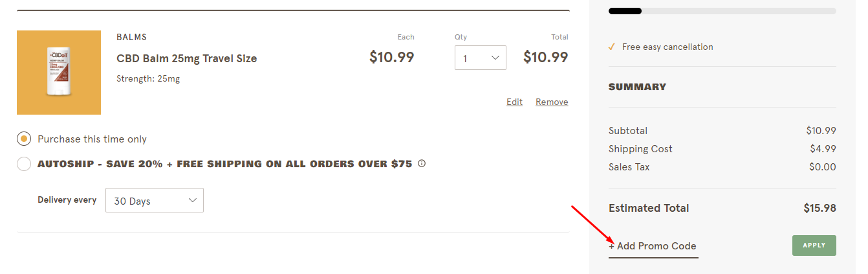This screenshot has width=868, height=274.
Task: Open CBD Balm 25mg Travel Size title
Action: [186, 58]
